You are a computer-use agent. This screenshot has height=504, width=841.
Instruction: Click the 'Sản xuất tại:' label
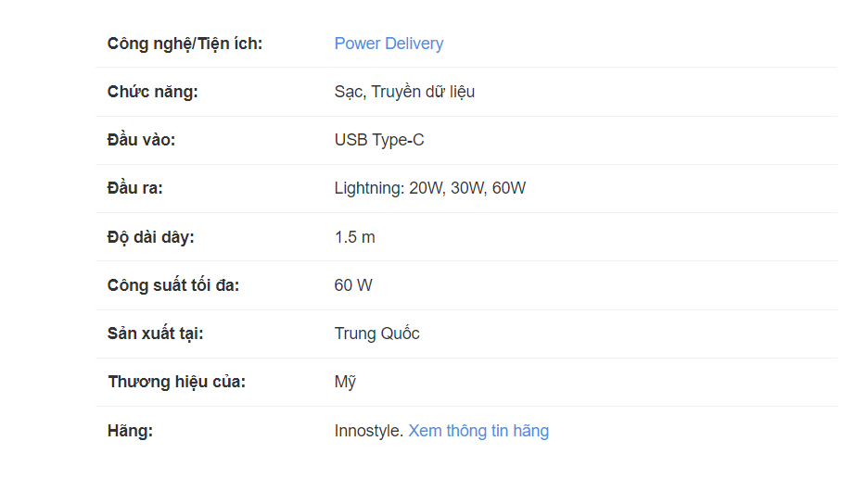click(156, 334)
